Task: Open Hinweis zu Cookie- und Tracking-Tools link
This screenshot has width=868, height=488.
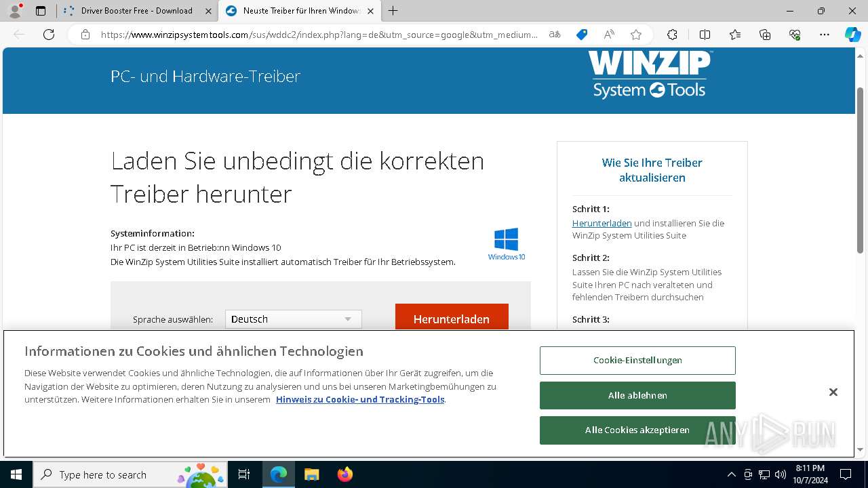Action: (360, 399)
